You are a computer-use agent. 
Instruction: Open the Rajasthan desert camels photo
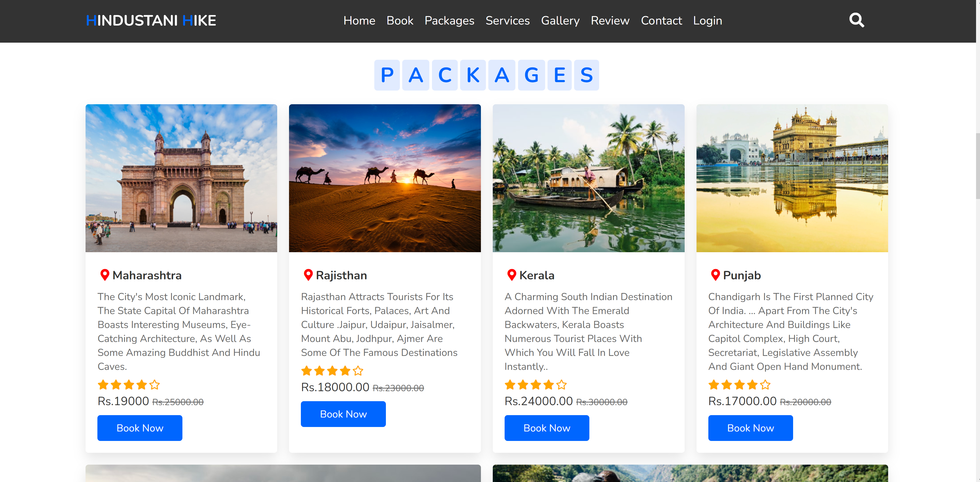pos(385,178)
